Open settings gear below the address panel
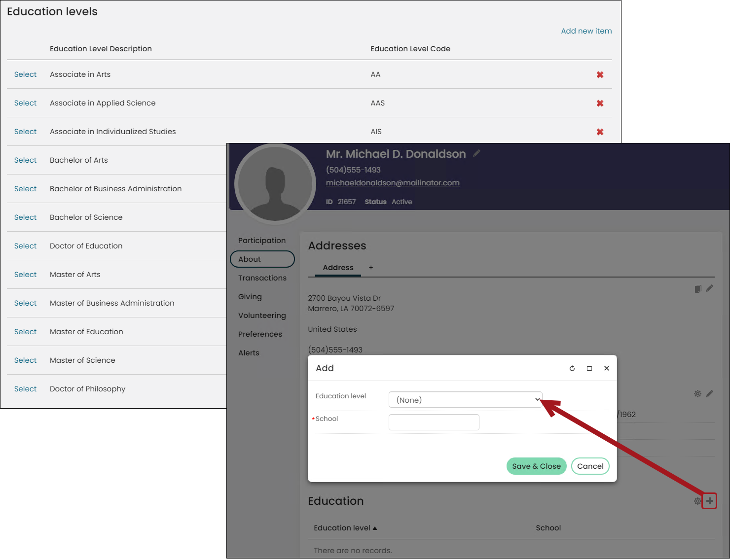The height and width of the screenshot is (560, 730). click(x=697, y=393)
